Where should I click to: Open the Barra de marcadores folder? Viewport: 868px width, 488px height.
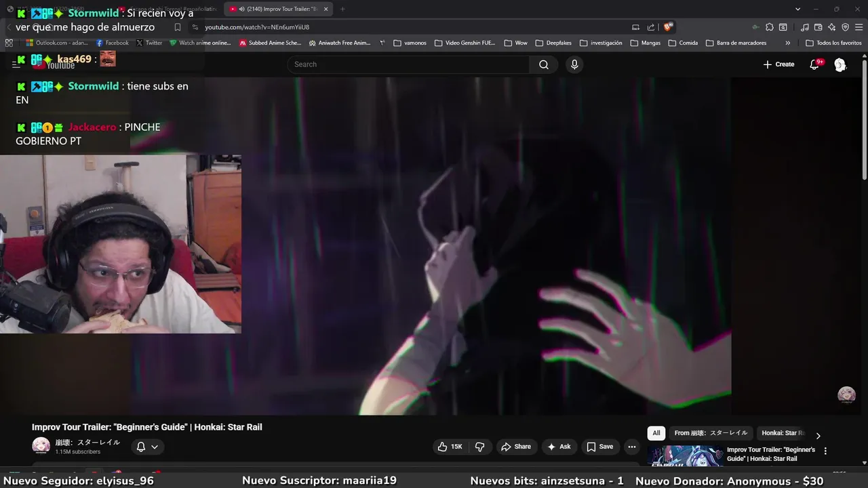tap(736, 43)
